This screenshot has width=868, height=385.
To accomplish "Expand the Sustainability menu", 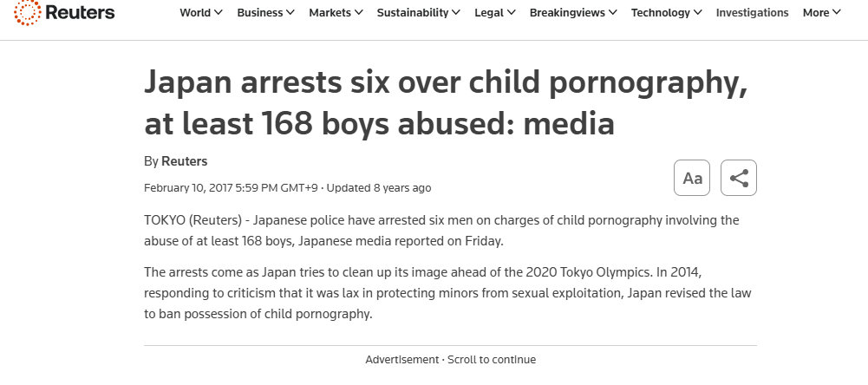I will pos(419,13).
